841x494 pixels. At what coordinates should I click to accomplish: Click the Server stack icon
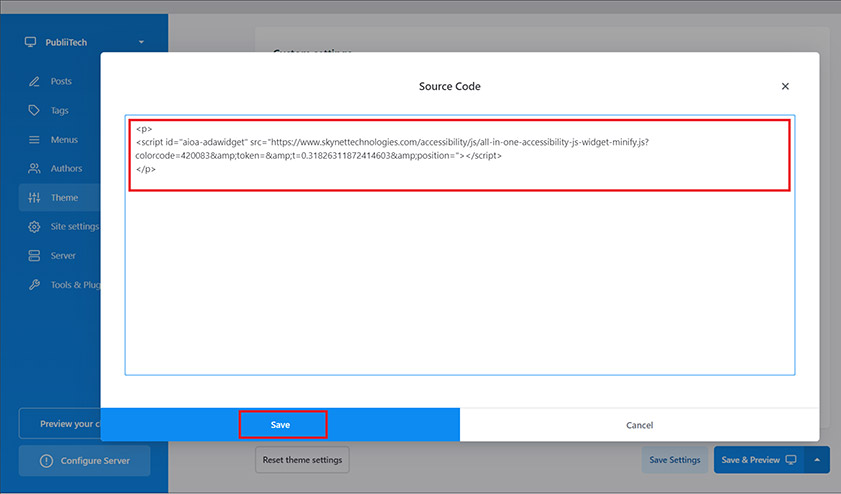click(x=34, y=256)
